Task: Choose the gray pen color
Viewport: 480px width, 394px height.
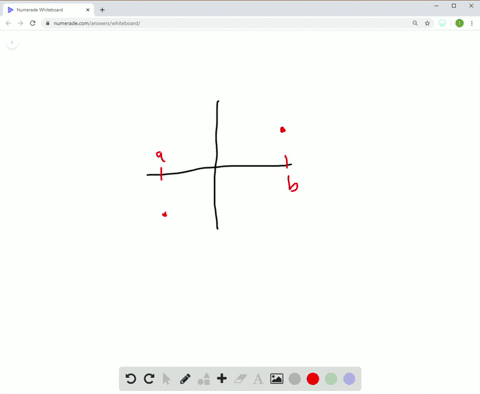Action: click(295, 379)
